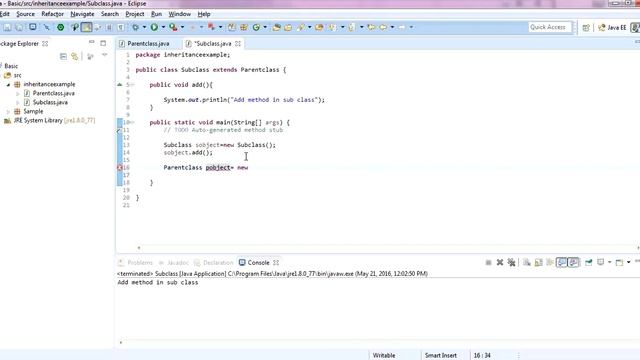Open the Refactor menu
640x360 pixels.
pyautogui.click(x=52, y=14)
